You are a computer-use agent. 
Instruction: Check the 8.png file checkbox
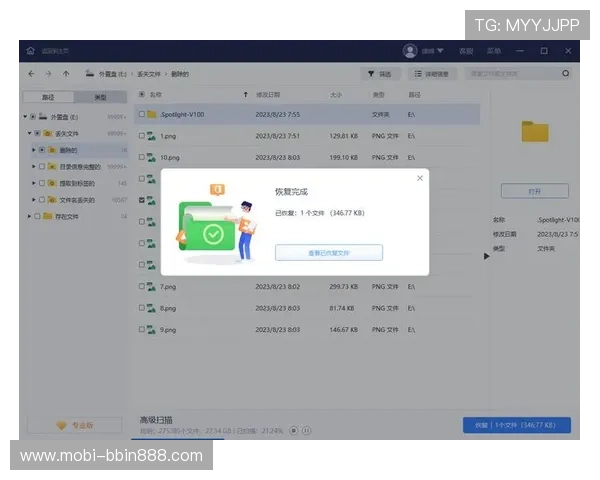pos(142,307)
